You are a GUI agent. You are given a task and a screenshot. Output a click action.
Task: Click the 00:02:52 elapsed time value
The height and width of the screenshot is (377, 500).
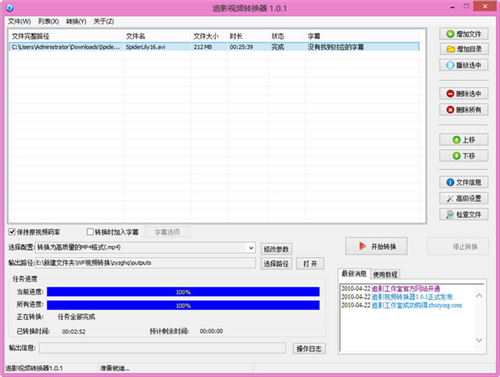click(x=74, y=332)
